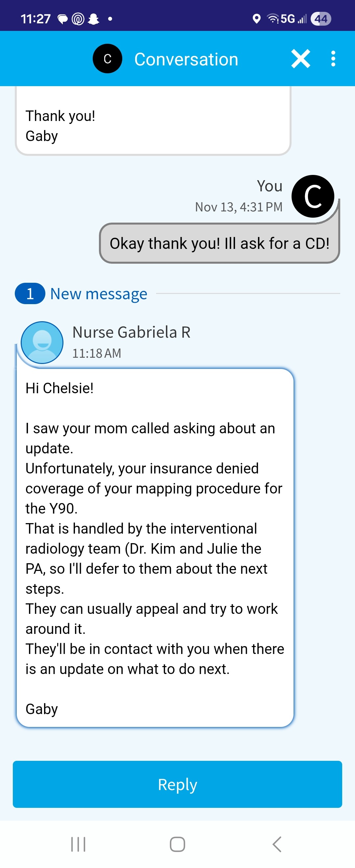Open the three-dot overflow menu

coord(333,59)
